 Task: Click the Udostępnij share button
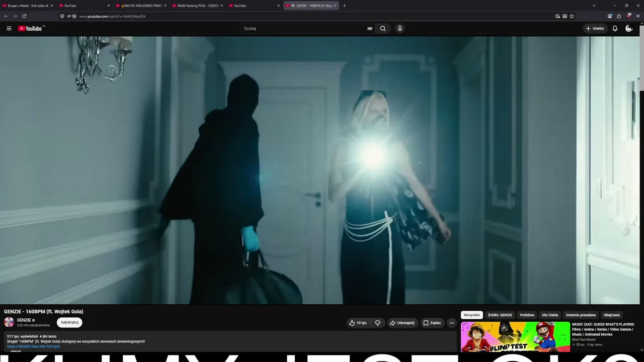coord(402,323)
